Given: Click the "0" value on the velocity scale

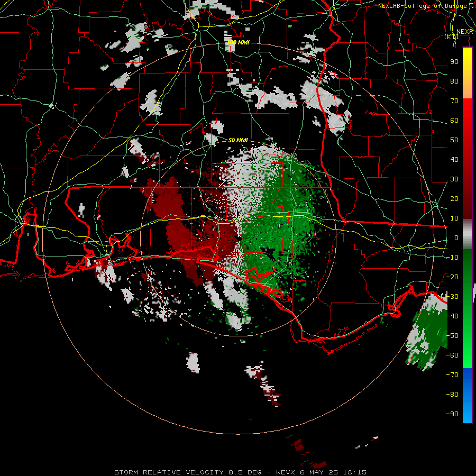Looking at the screenshot, I should pos(456,238).
